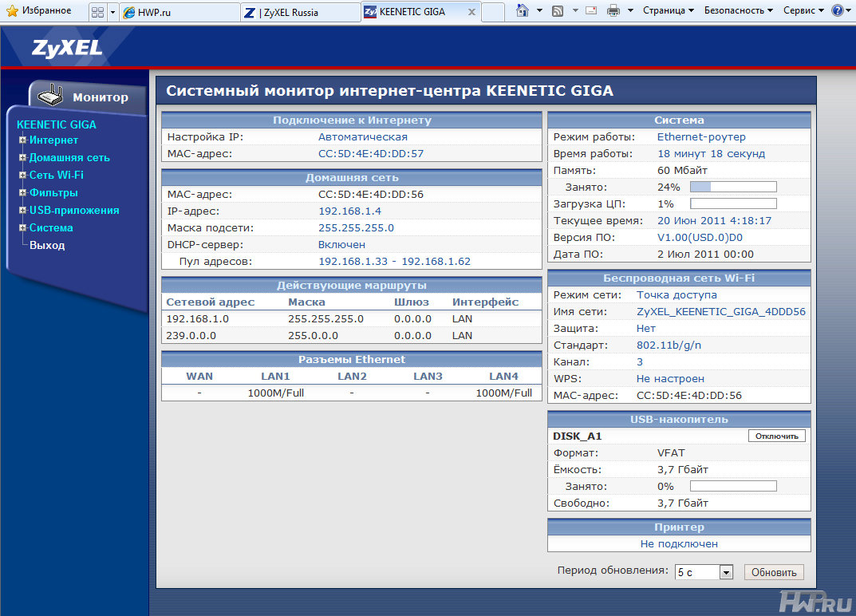The height and width of the screenshot is (616, 856).
Task: Open the tab list dropdown arrow beside Quick Tabs
Action: click(x=112, y=12)
